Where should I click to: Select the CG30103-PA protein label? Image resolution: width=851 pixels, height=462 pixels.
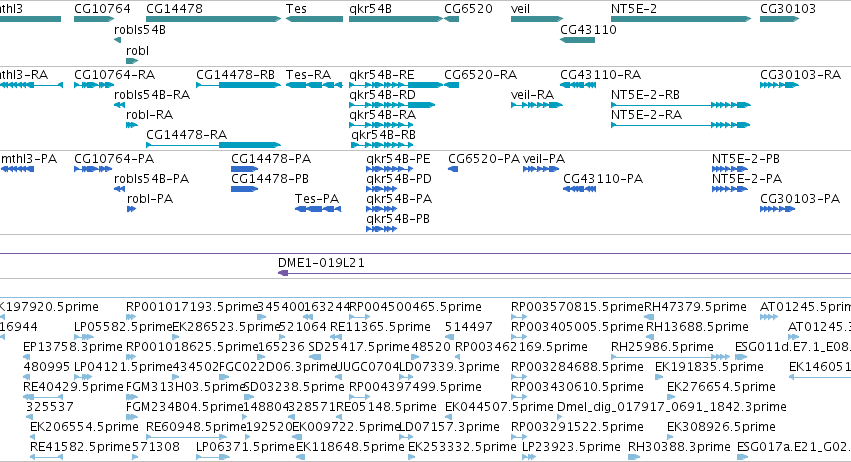click(x=800, y=199)
